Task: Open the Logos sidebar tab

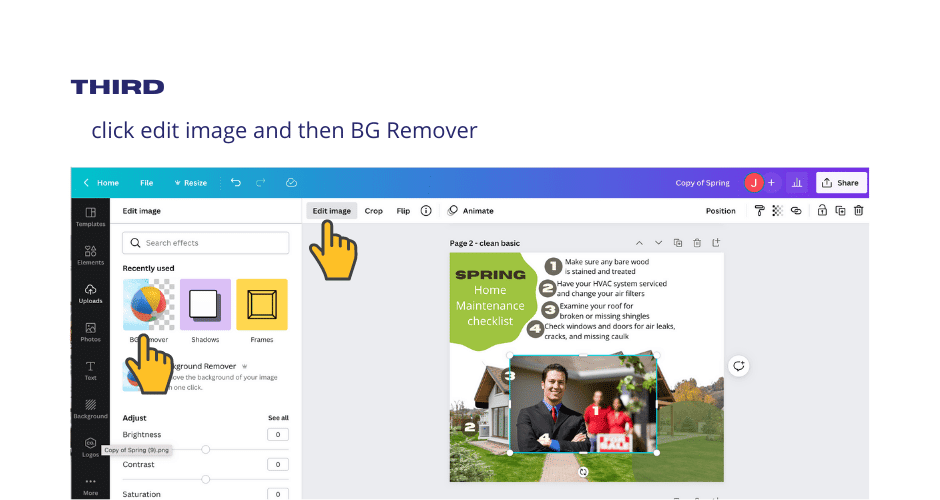Action: click(90, 447)
